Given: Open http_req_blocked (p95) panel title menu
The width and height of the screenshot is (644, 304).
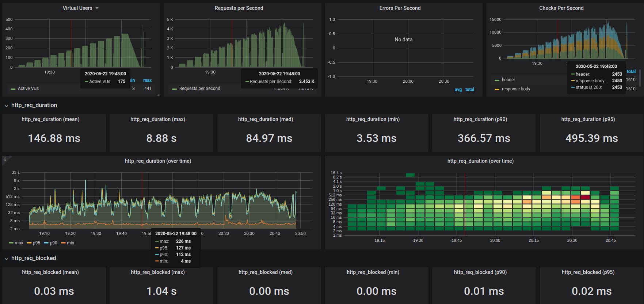Looking at the screenshot, I should coord(588,272).
